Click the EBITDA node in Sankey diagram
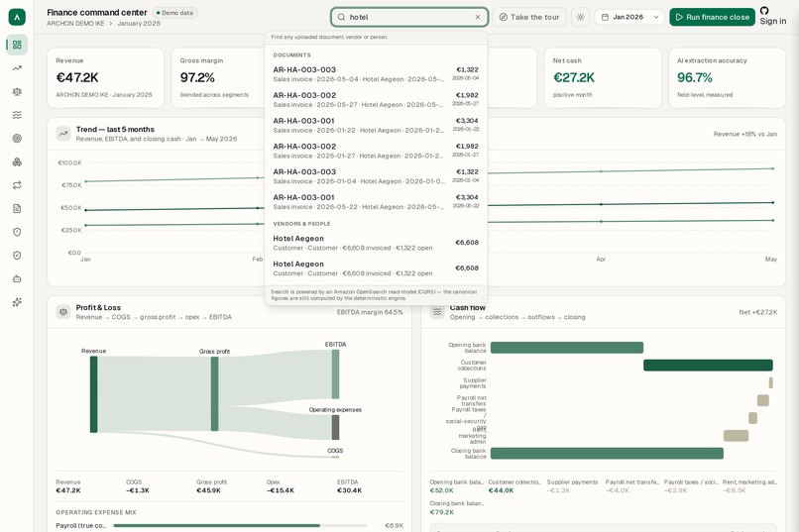This screenshot has width=799, height=532. pos(335,374)
